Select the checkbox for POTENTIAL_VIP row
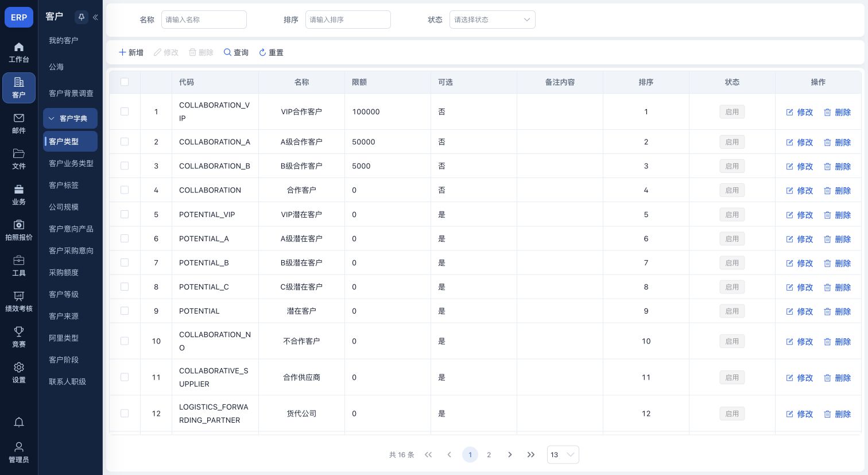Image resolution: width=868 pixels, height=475 pixels. 125,214
